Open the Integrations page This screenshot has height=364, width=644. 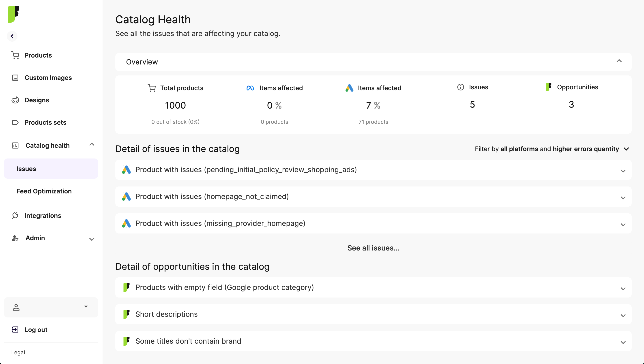tap(43, 216)
